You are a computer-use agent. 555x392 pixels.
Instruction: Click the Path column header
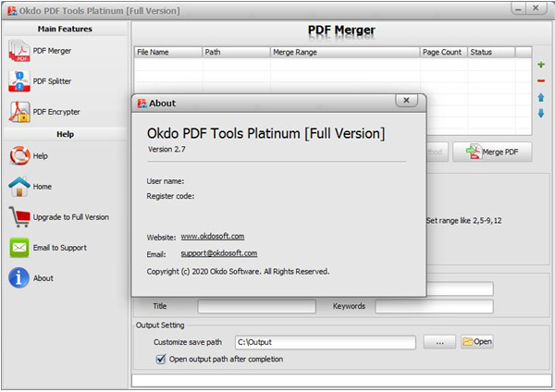tap(236, 53)
